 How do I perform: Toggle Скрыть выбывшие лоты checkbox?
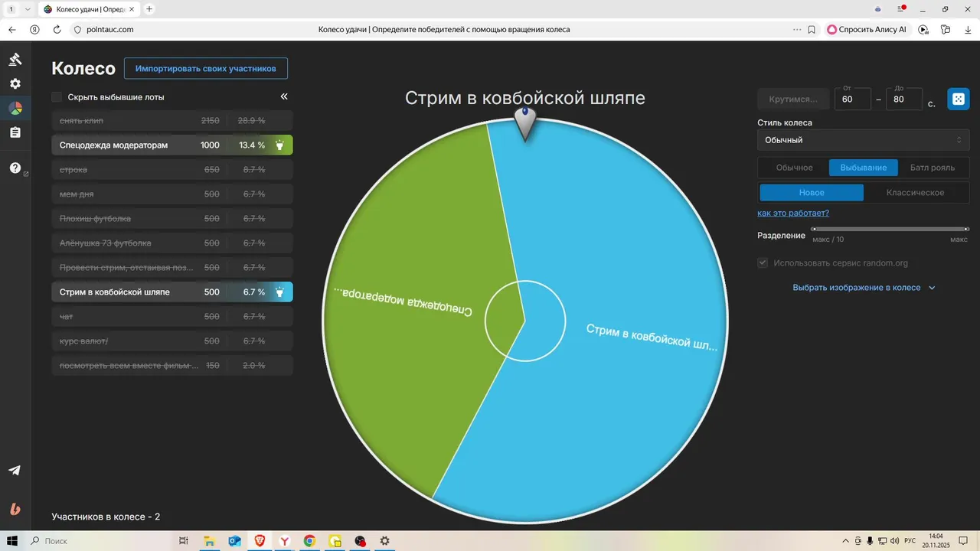(x=57, y=97)
